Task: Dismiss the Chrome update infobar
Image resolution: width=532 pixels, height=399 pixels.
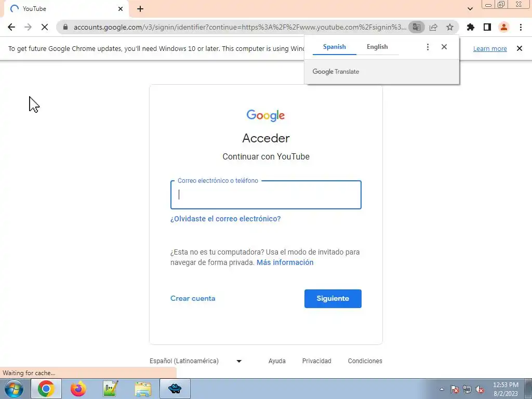Action: pyautogui.click(x=520, y=48)
